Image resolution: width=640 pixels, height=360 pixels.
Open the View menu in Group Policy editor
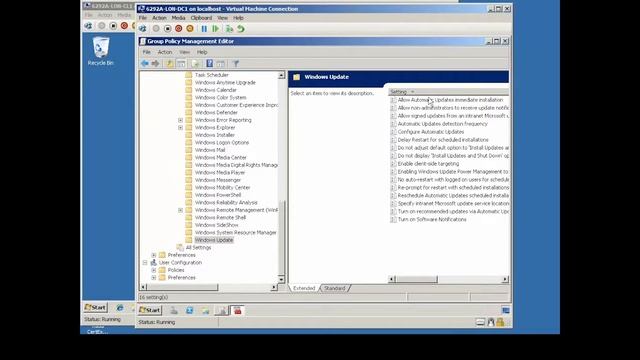[x=184, y=52]
